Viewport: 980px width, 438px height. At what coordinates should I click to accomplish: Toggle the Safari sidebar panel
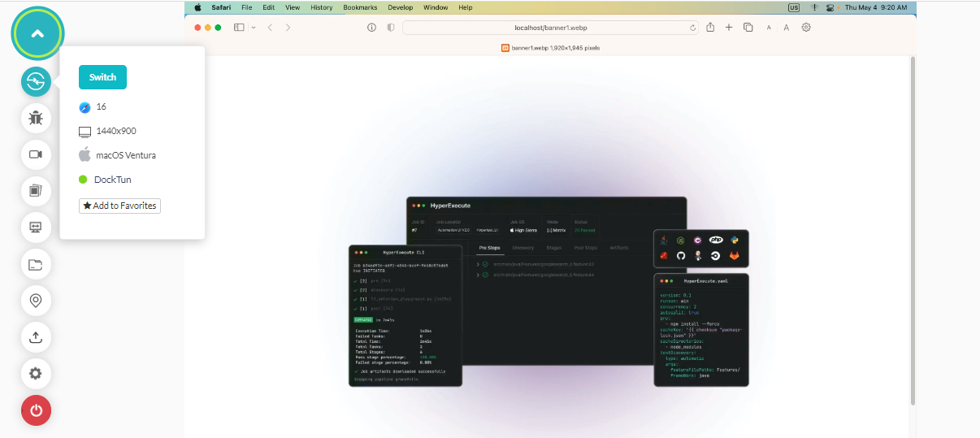click(x=239, y=28)
